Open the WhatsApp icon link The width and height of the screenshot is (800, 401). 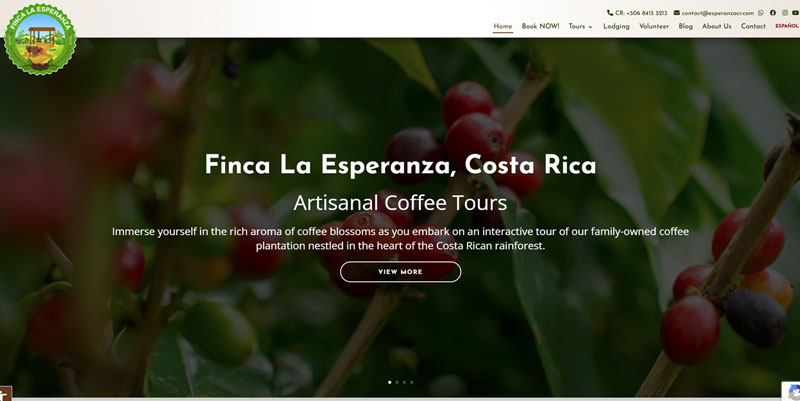761,13
